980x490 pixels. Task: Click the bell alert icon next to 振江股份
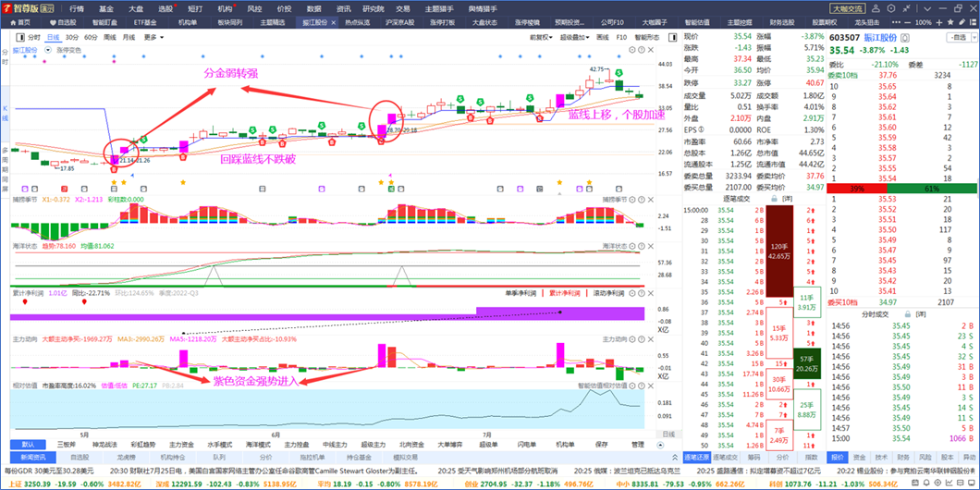coord(905,38)
